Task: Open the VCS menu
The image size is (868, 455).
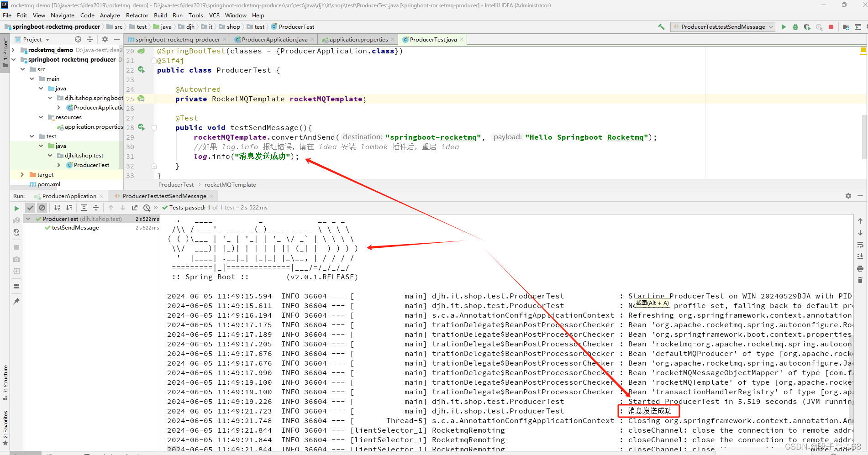Action: [x=214, y=15]
